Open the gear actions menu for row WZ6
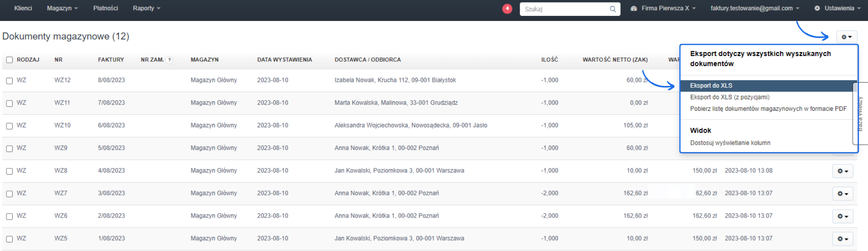Screen dimensions: 868x251 842,216
